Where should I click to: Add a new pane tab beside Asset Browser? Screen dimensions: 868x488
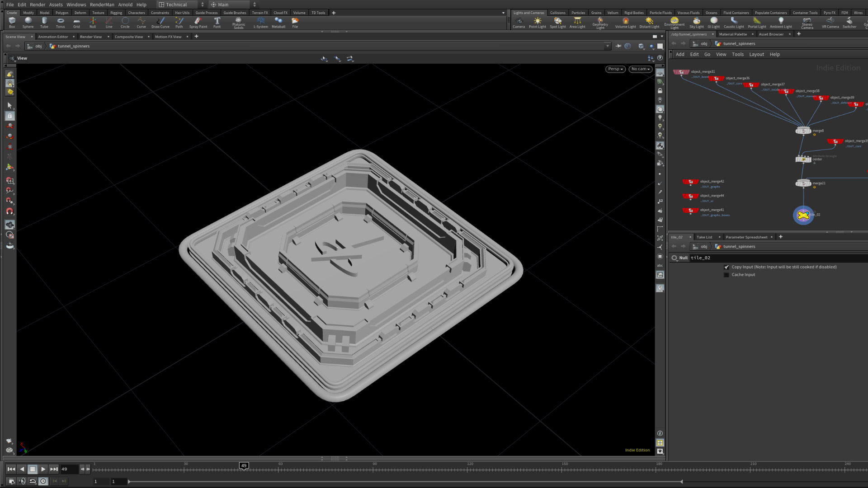click(799, 34)
